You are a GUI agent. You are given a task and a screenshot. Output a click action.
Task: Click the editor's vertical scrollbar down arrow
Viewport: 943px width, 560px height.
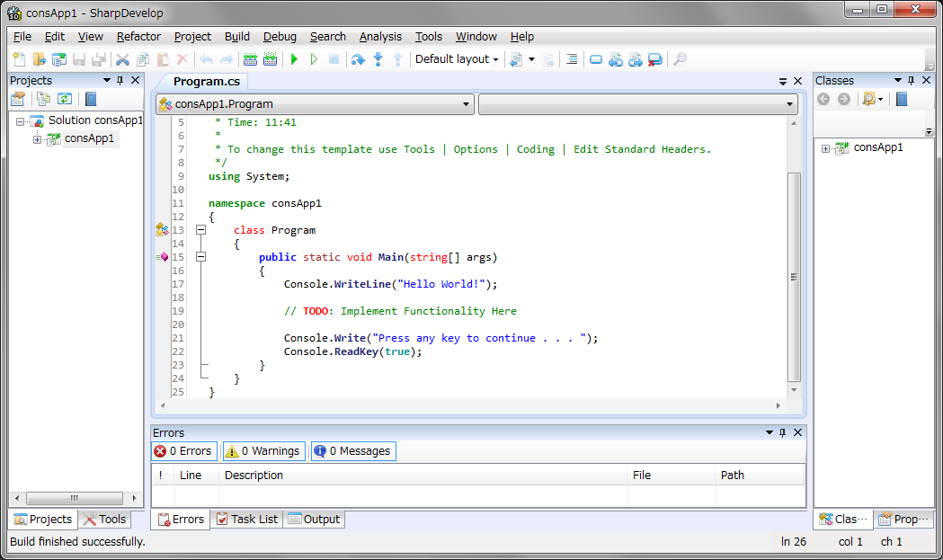tap(794, 391)
